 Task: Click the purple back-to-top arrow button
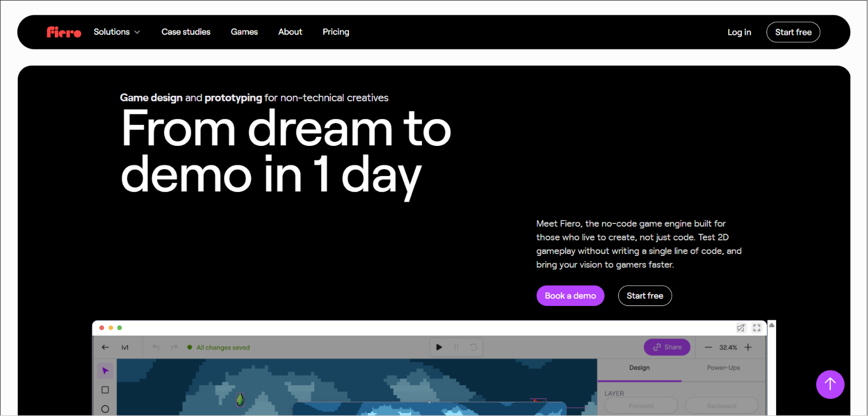click(x=830, y=385)
